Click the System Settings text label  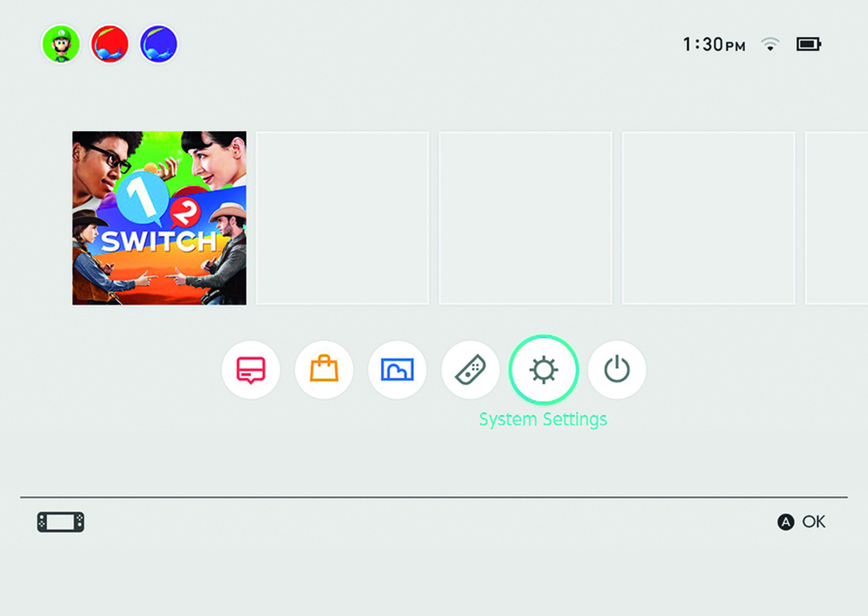[x=543, y=419]
